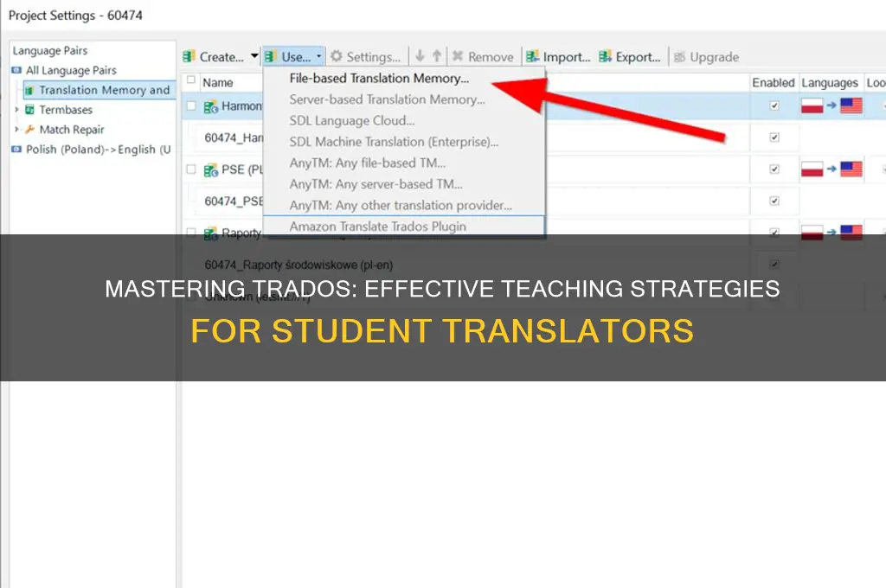The height and width of the screenshot is (588, 886).
Task: Click the Export toolbar button
Action: (x=630, y=56)
